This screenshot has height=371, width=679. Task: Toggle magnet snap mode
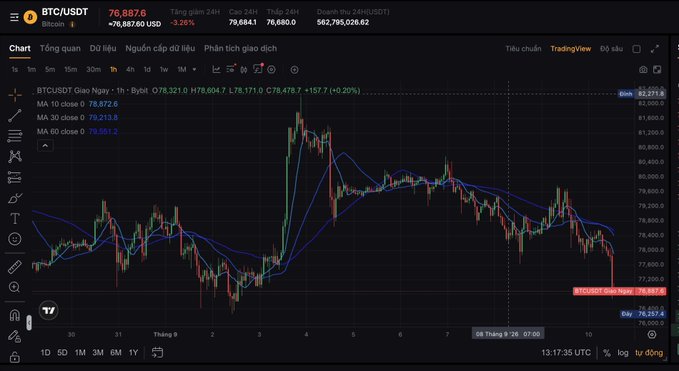click(x=15, y=315)
